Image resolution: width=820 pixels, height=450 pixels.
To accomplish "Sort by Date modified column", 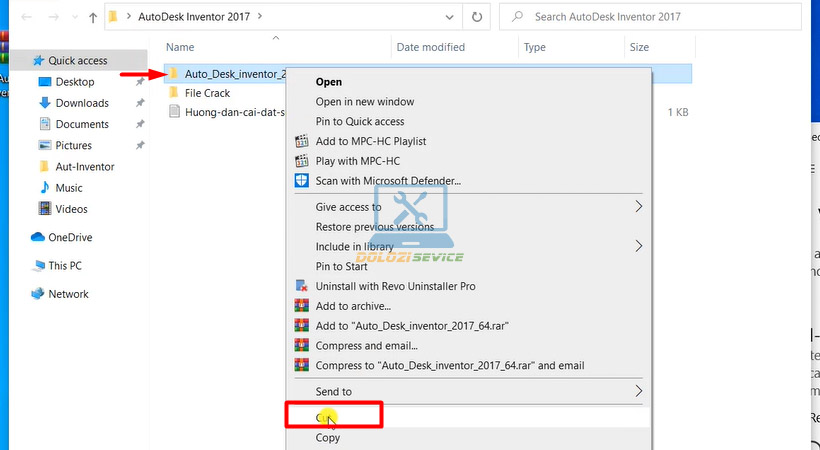I will tap(430, 47).
